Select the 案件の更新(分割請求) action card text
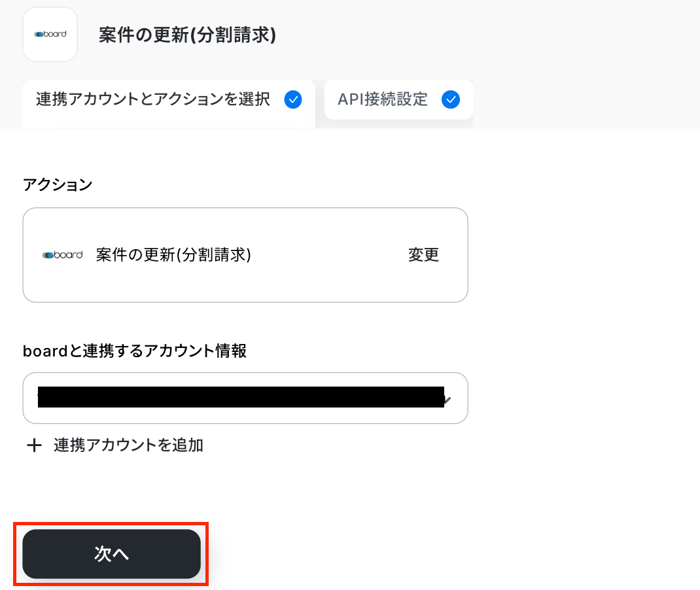Viewport: 700px width, 590px height. tap(173, 255)
